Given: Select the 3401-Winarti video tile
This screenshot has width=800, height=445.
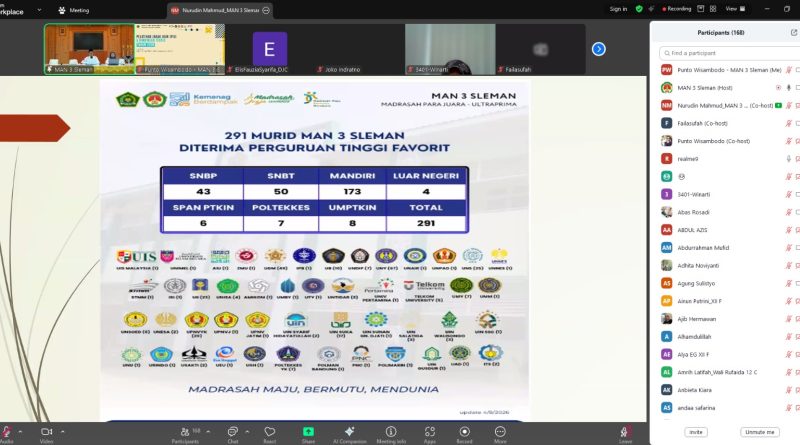Looking at the screenshot, I should [x=450, y=49].
